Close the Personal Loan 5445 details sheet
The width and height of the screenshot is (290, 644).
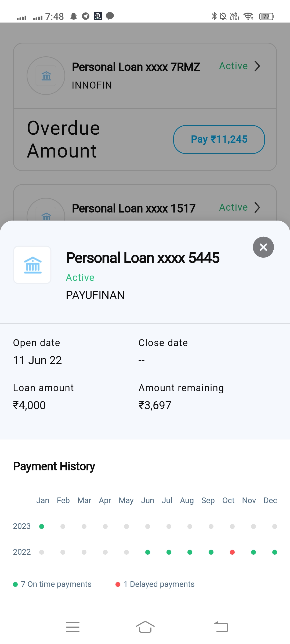[263, 247]
